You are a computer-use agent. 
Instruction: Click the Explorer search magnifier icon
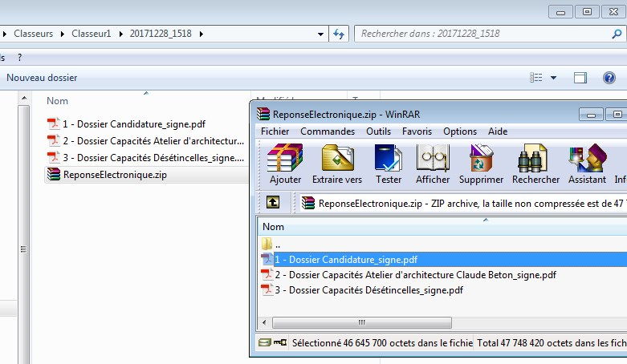pyautogui.click(x=617, y=34)
